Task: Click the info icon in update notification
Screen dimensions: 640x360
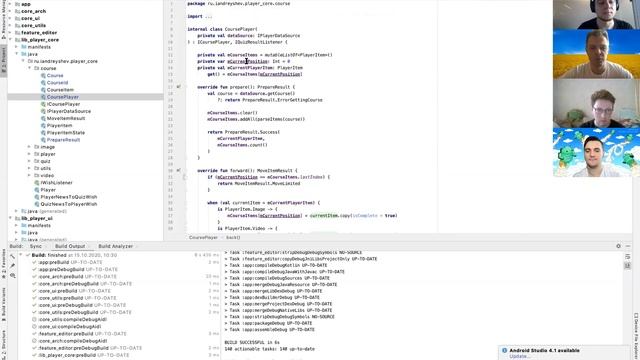Action: 504,350
